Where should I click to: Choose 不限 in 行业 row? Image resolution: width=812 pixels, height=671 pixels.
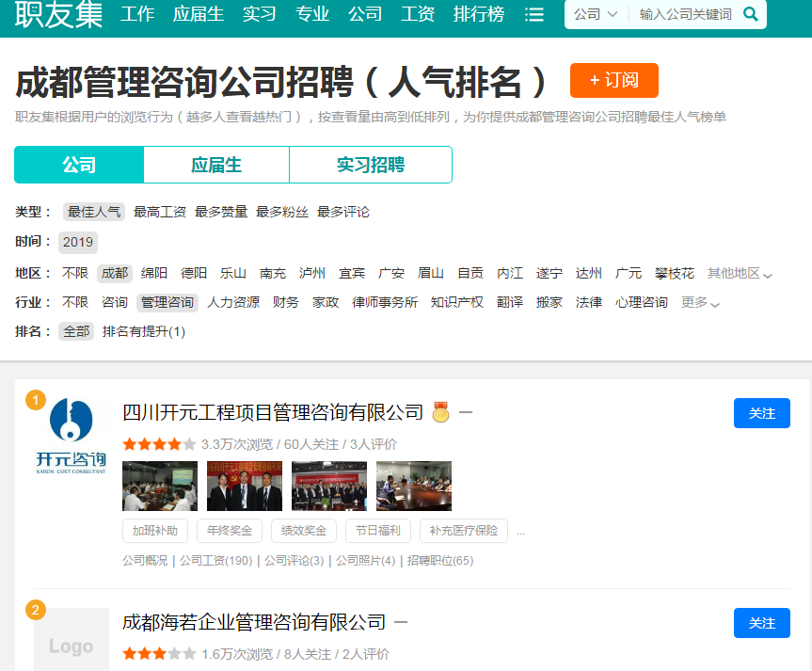pyautogui.click(x=75, y=303)
